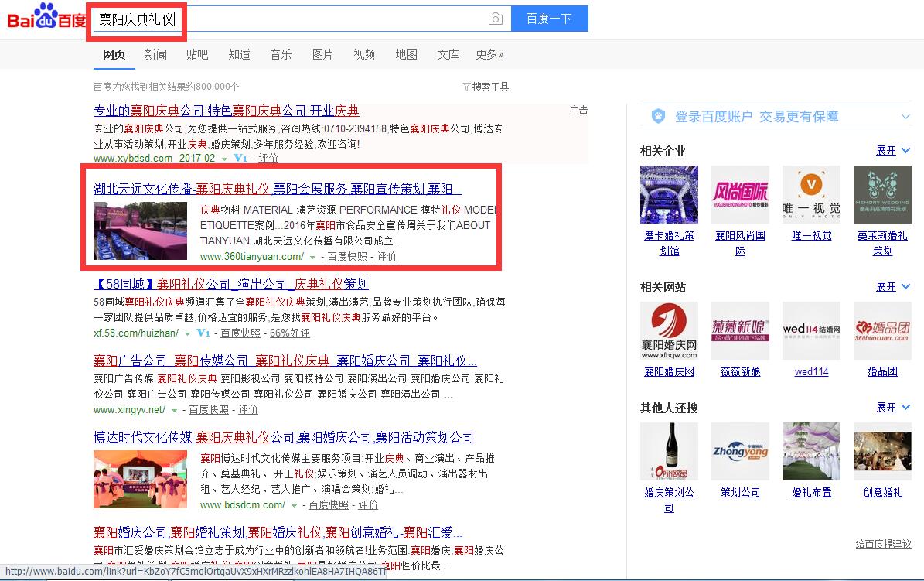The width and height of the screenshot is (924, 581).
Task: Open the 摩卡婚礼策划馆 text link
Action: [x=669, y=243]
